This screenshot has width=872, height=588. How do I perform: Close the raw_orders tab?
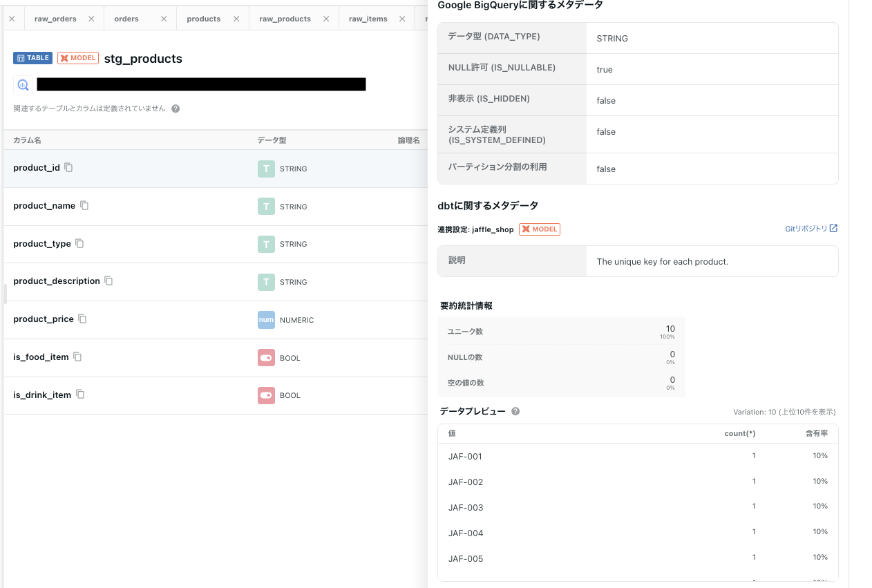(x=91, y=19)
